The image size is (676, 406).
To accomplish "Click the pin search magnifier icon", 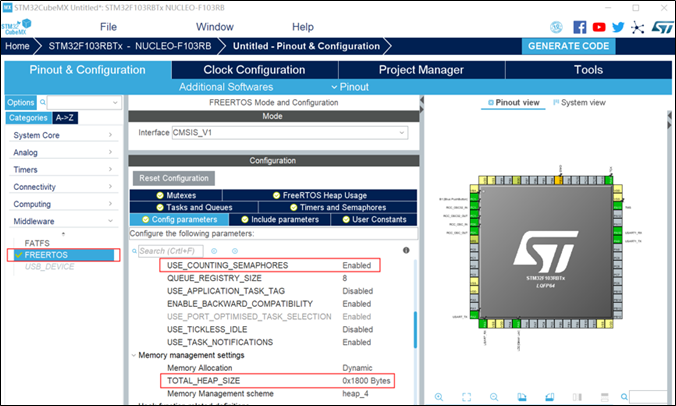I will (624, 397).
